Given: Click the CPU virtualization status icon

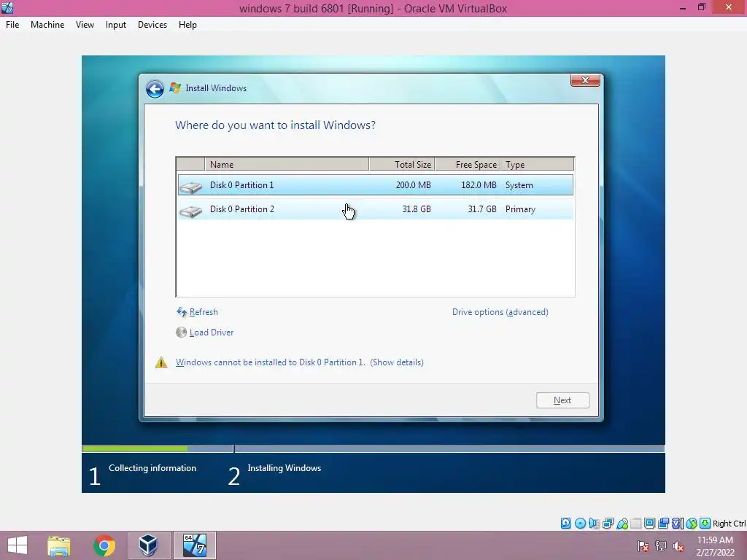Looking at the screenshot, I should pyautogui.click(x=678, y=524).
